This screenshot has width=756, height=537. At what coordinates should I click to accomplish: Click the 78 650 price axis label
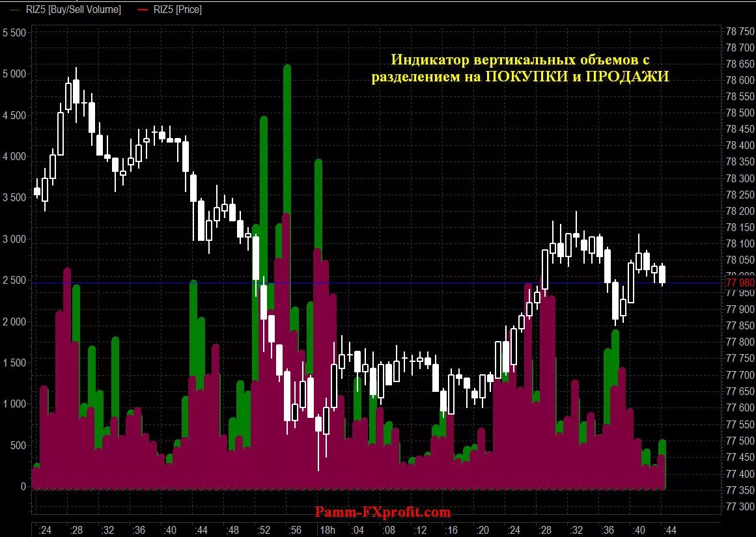740,64
